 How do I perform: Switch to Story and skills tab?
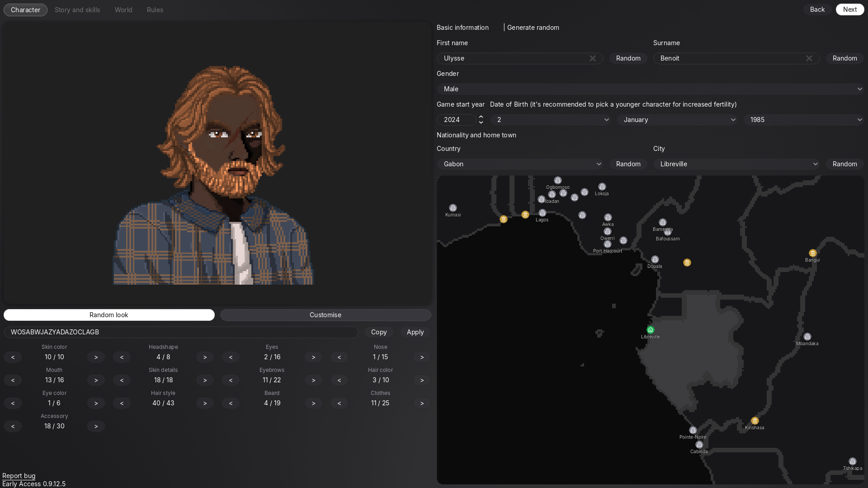(77, 10)
